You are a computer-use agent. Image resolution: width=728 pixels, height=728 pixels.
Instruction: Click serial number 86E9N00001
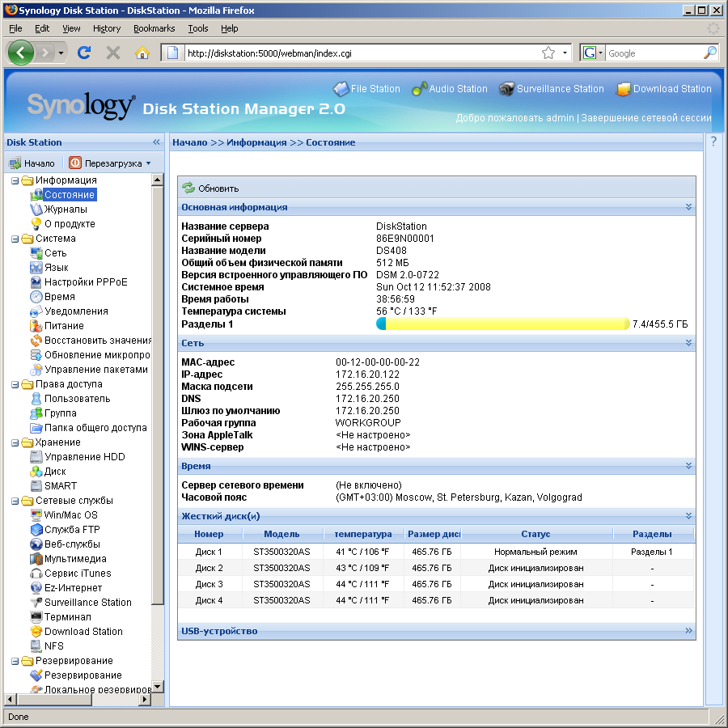(405, 238)
